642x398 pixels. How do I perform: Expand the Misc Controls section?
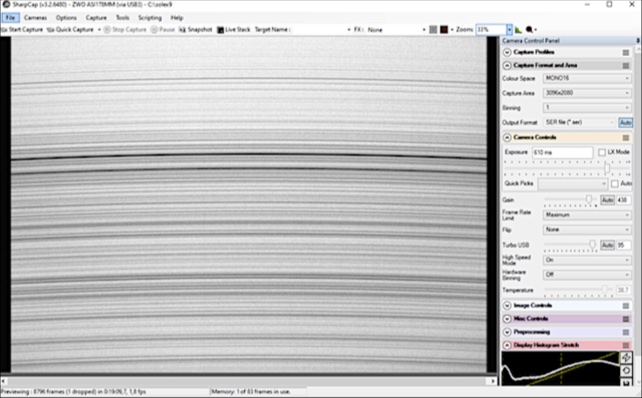click(507, 319)
